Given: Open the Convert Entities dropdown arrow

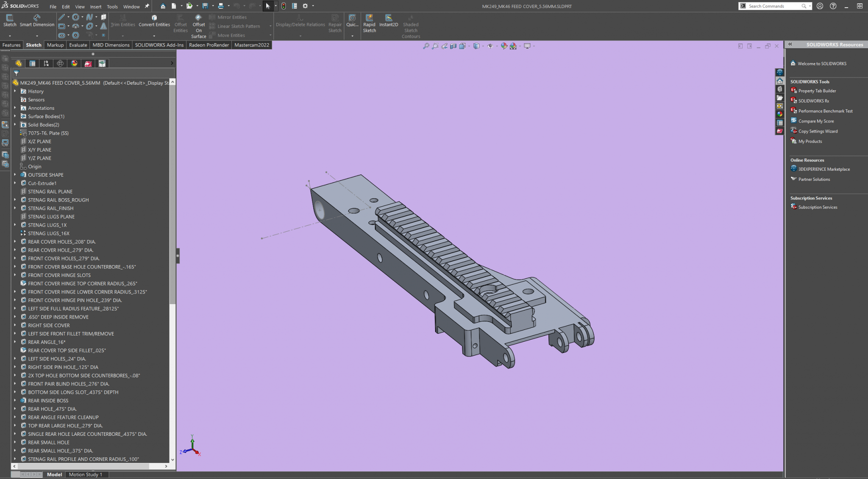Looking at the screenshot, I should click(154, 36).
